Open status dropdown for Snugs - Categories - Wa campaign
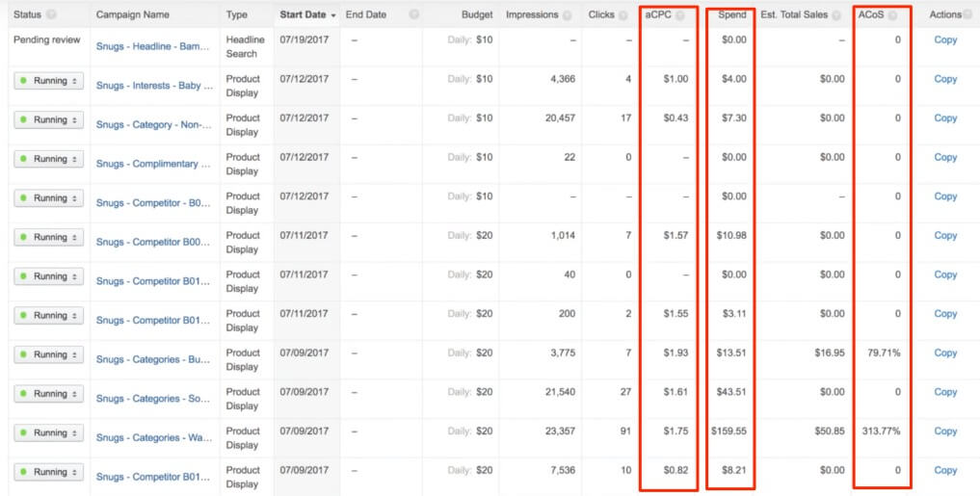This screenshot has height=496, width=980. pos(48,433)
